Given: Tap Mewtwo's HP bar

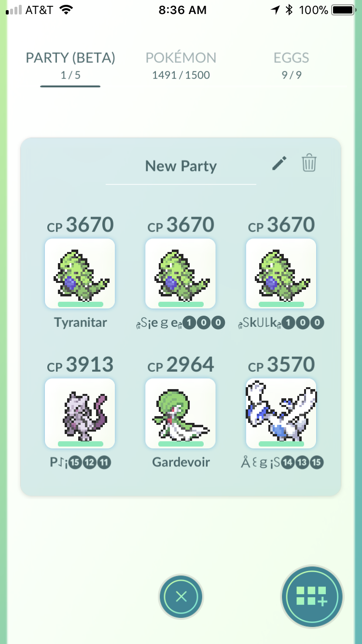Looking at the screenshot, I should (x=80, y=444).
